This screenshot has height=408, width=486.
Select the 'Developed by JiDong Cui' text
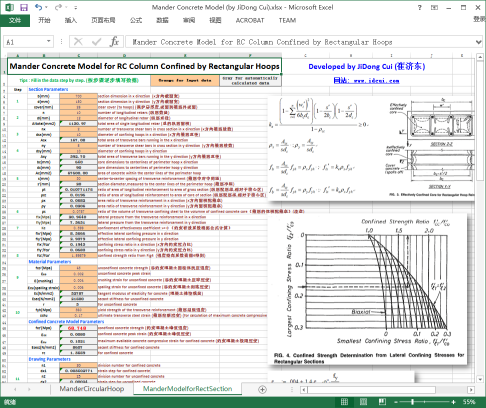(367, 66)
